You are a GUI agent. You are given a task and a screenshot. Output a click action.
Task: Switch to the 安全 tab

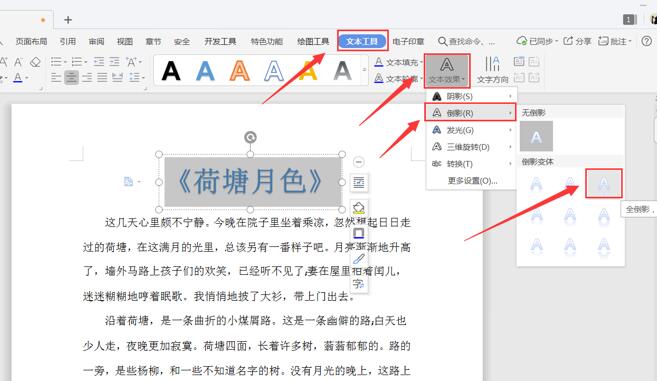click(x=182, y=42)
